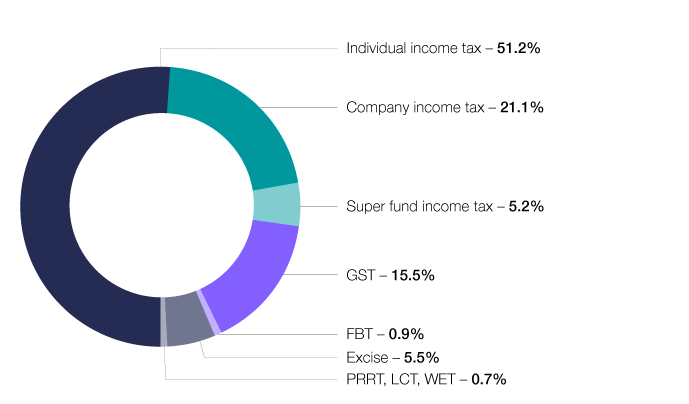Image resolution: width=689 pixels, height=404 pixels.
Task: Click the white center of the donut chart
Action: (x=160, y=207)
